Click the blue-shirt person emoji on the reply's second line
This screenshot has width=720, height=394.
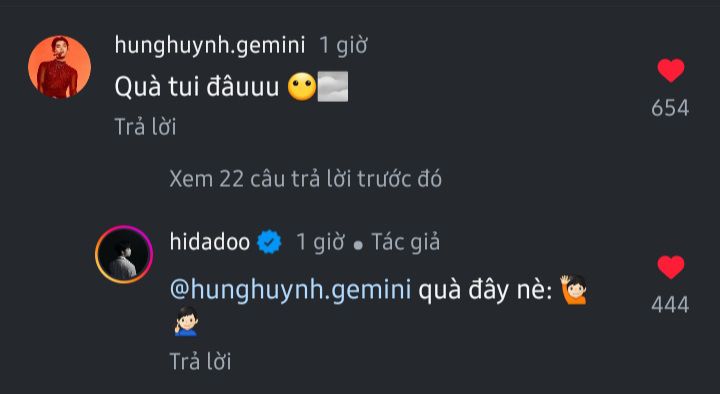(x=186, y=321)
